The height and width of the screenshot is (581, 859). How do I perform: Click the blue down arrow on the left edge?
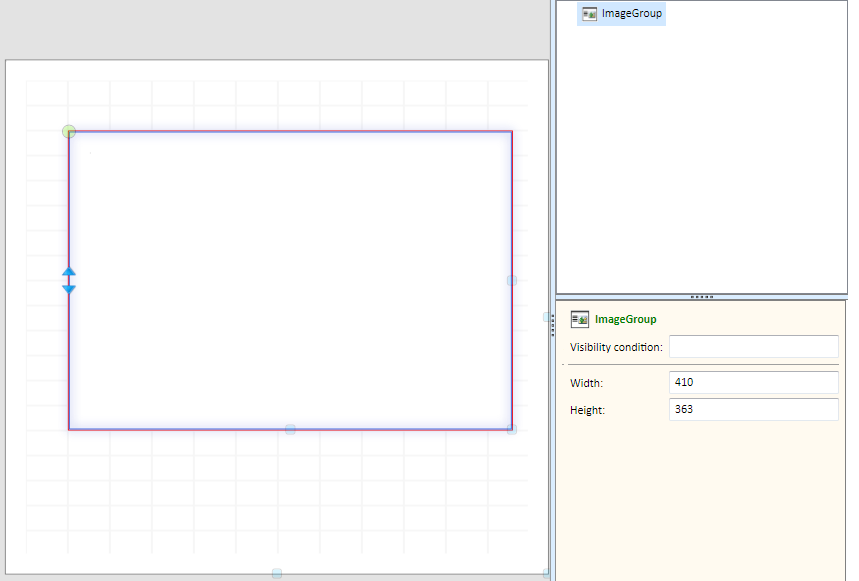pos(69,289)
